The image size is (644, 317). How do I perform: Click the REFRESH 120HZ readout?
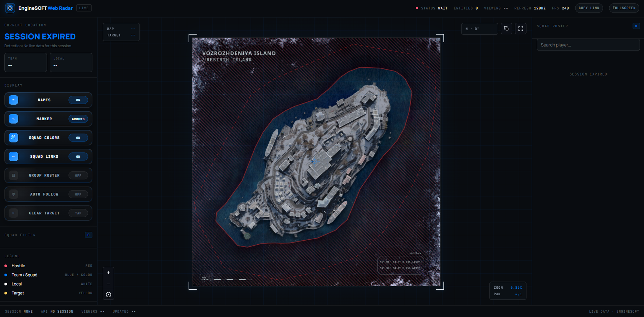(530, 8)
